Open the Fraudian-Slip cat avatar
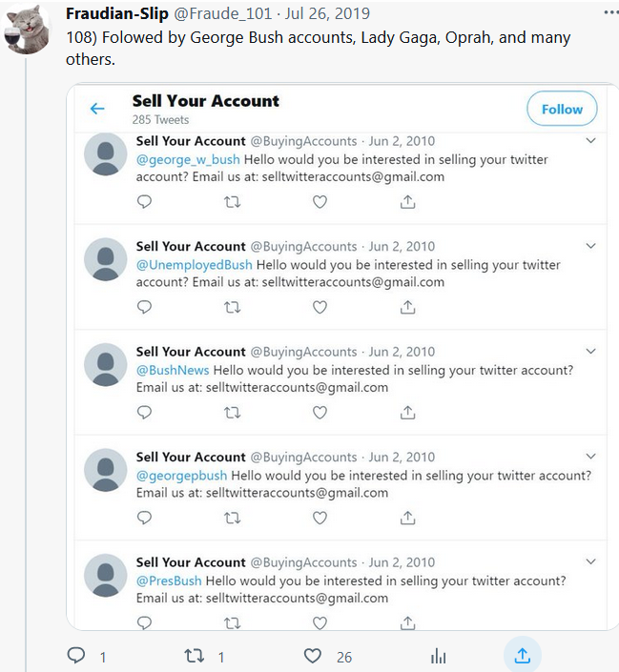 coord(27,30)
